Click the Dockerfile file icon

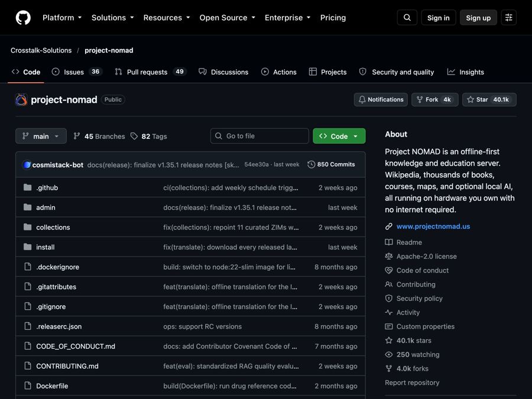click(x=28, y=386)
